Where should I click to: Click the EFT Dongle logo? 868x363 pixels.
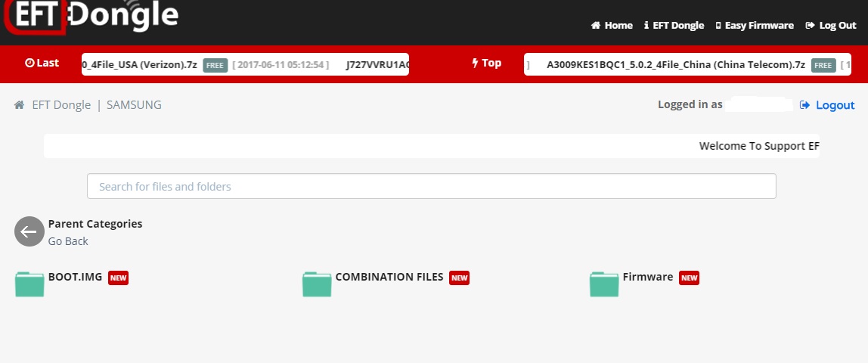tap(91, 17)
